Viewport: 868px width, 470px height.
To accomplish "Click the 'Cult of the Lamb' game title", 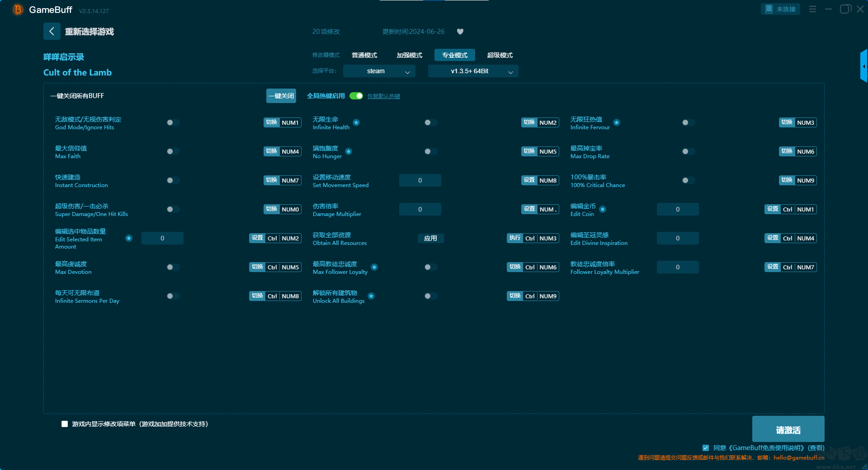I will click(77, 72).
